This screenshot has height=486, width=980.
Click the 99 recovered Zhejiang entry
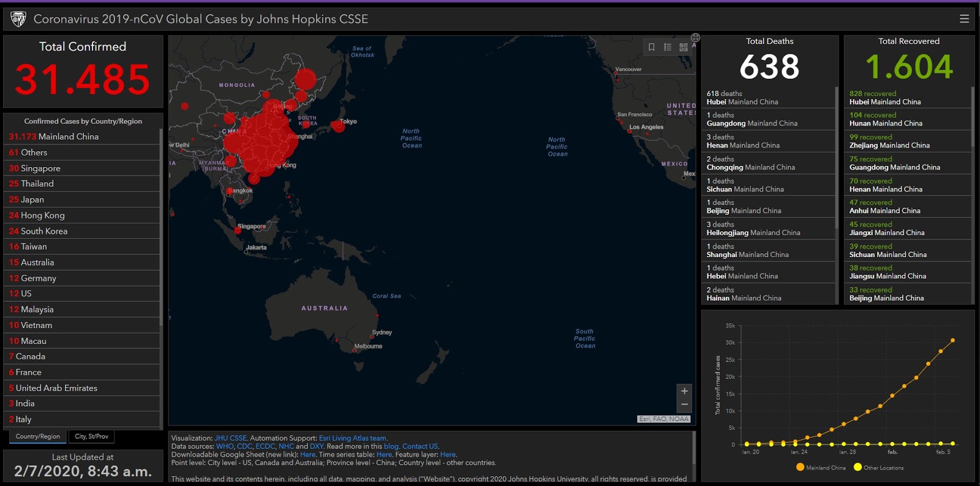pyautogui.click(x=908, y=141)
